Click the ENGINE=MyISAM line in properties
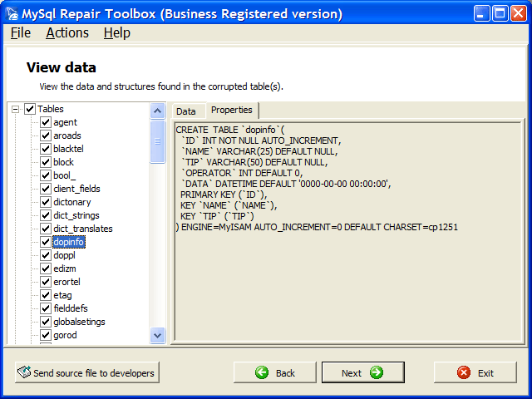This screenshot has height=399, width=532. tap(317, 227)
